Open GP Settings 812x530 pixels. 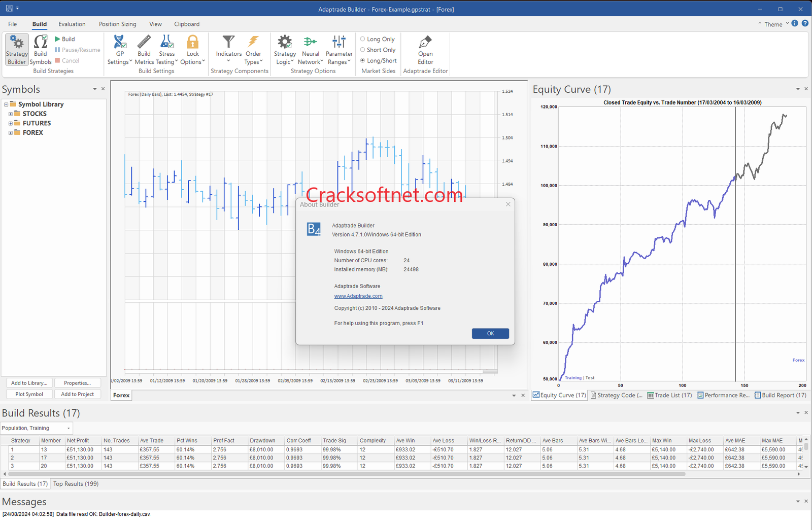click(120, 50)
